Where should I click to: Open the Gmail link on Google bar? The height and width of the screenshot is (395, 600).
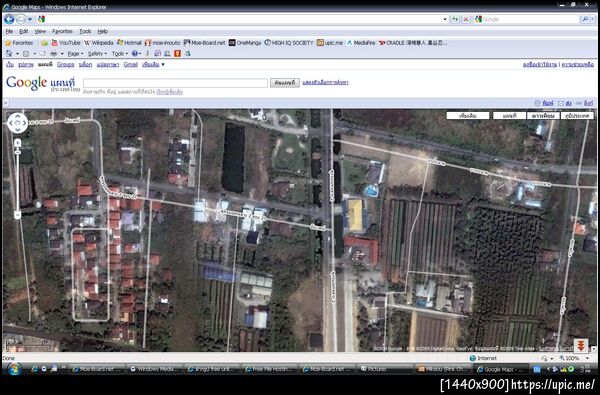130,64
